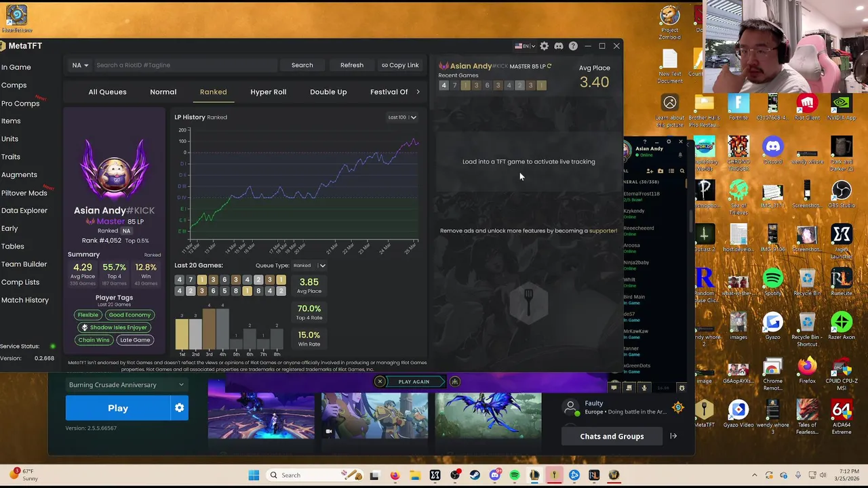The image size is (868, 488).
Task: Open the EN language dropdown
Action: tap(525, 46)
